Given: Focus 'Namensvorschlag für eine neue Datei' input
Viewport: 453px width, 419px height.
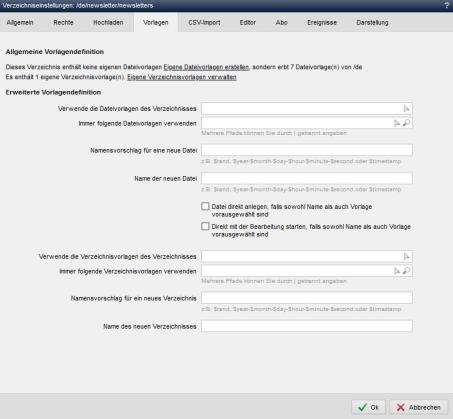Looking at the screenshot, I should pyautogui.click(x=307, y=150).
